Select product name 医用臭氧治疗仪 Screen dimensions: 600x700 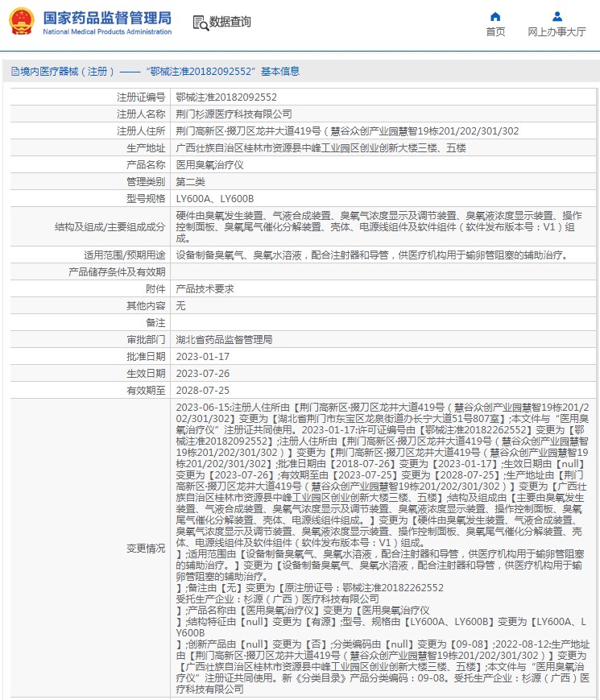(x=210, y=165)
